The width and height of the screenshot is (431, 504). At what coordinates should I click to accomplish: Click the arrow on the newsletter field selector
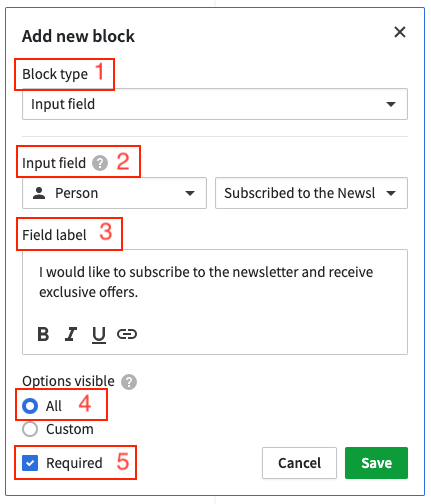coord(391,193)
